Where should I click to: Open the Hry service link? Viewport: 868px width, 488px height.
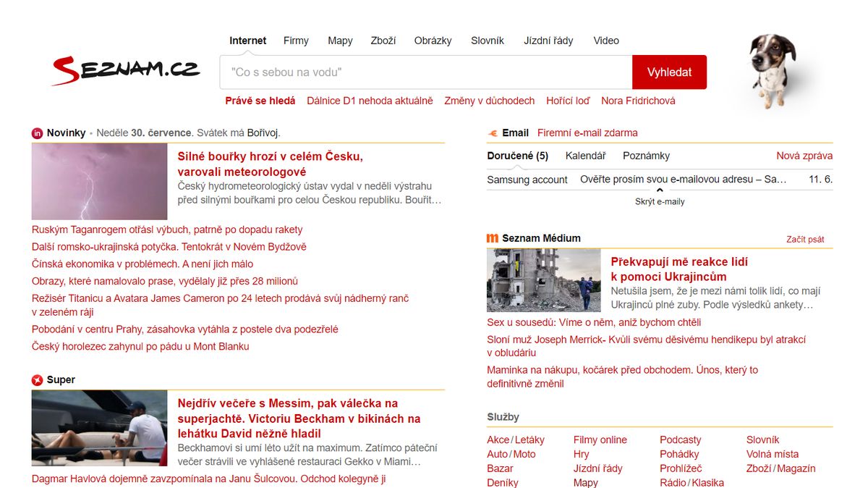click(x=582, y=454)
